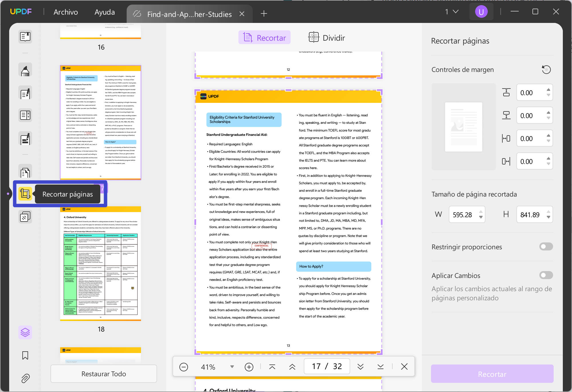The height and width of the screenshot is (392, 572).
Task: Click the UPDF logo
Action: coord(21,12)
